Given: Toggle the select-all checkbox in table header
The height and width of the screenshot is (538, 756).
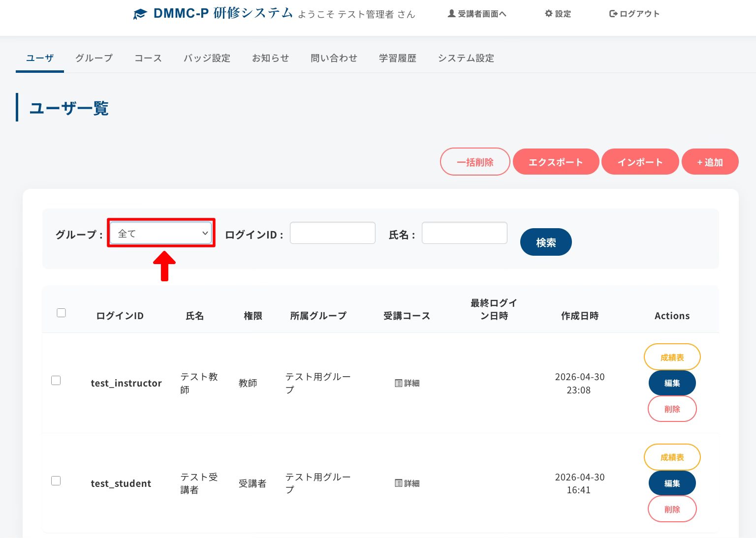Looking at the screenshot, I should (62, 313).
